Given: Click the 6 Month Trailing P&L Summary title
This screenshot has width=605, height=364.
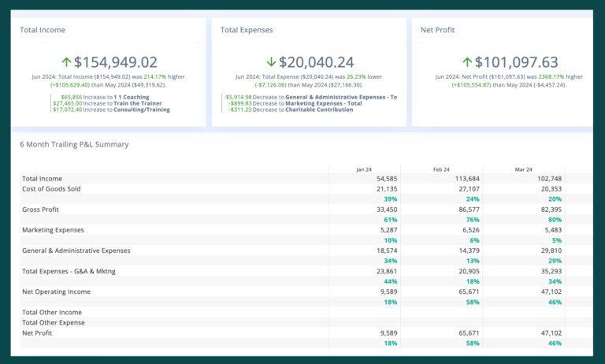Looking at the screenshot, I should click(x=74, y=145).
